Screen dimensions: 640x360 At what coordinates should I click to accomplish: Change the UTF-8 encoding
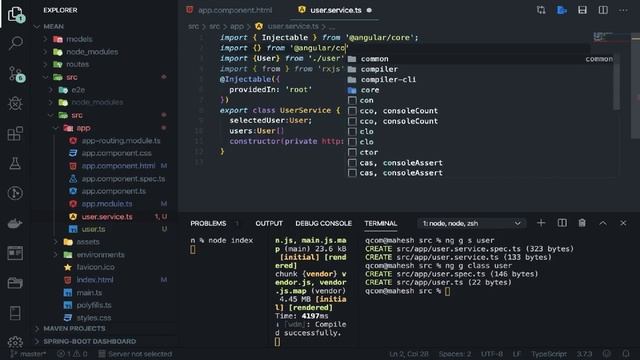492,354
